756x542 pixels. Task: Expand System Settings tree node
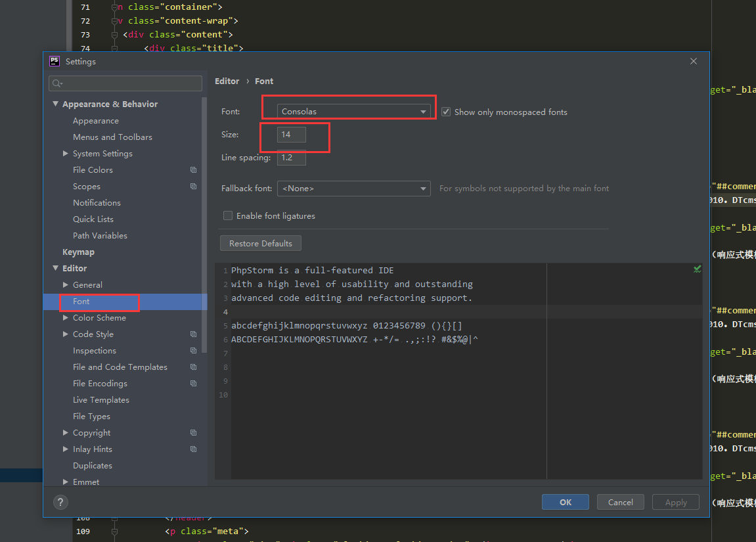(x=66, y=153)
